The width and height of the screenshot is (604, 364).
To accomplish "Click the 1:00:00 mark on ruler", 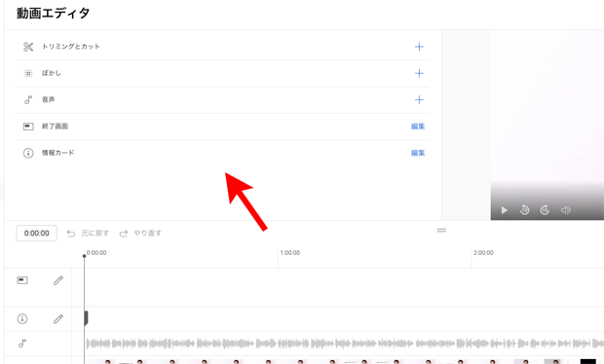I will tap(290, 253).
